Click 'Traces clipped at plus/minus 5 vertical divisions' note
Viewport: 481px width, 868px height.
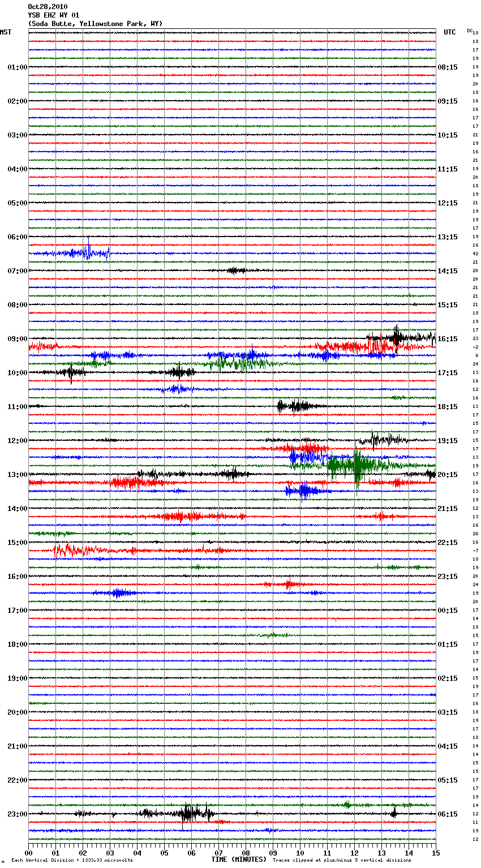click(342, 861)
